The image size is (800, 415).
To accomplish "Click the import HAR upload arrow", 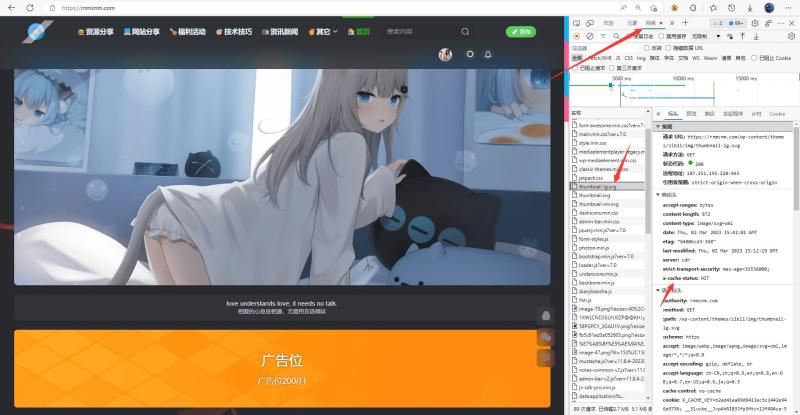I will tap(743, 36).
